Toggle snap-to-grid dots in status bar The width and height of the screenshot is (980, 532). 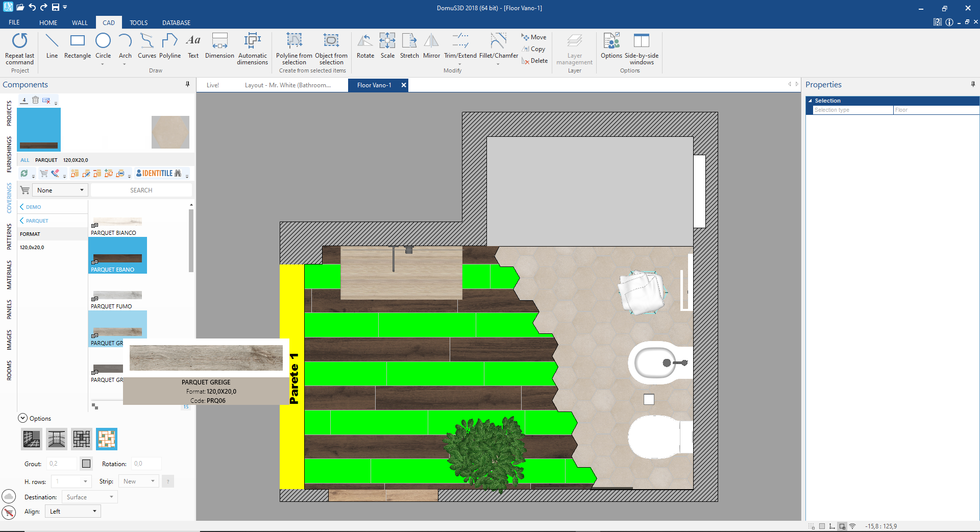coord(812,526)
